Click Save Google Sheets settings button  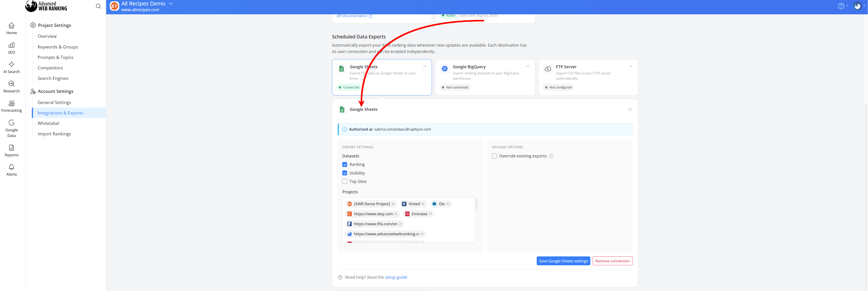563,261
